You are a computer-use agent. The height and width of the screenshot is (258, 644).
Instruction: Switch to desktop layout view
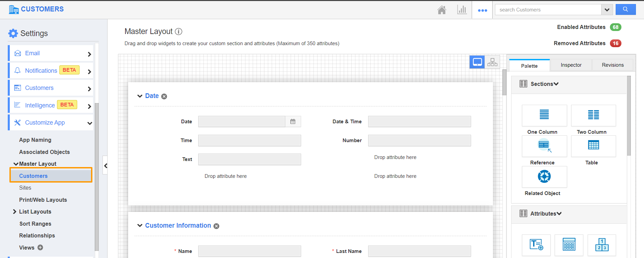coord(477,62)
